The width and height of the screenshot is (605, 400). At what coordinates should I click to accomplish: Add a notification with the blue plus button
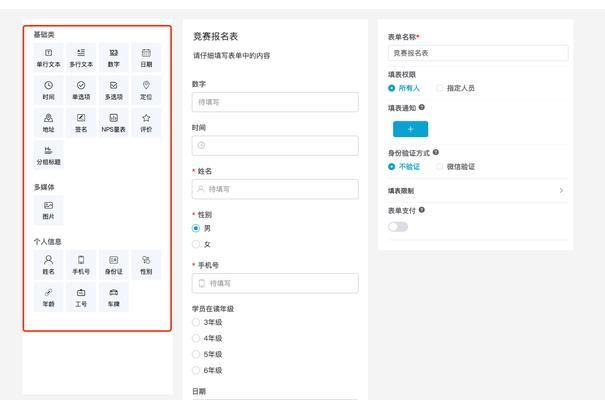click(410, 129)
